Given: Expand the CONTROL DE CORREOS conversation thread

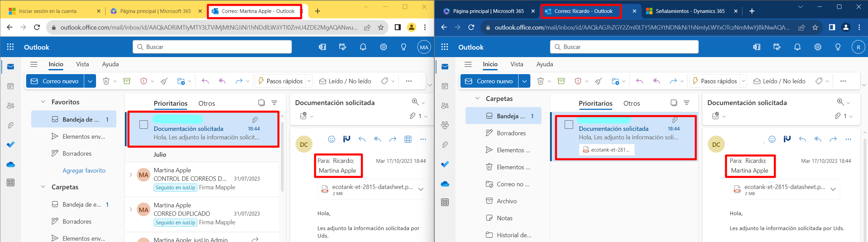Looking at the screenshot, I should coord(131,175).
